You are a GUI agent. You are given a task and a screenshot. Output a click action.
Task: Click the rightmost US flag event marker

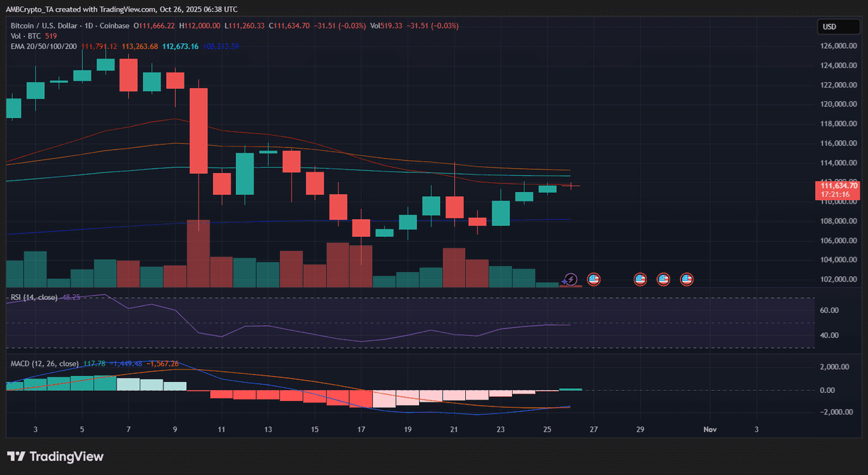click(686, 279)
